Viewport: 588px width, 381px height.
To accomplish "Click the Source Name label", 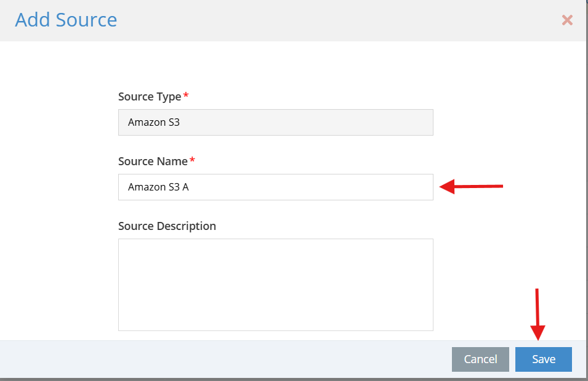I will [153, 162].
